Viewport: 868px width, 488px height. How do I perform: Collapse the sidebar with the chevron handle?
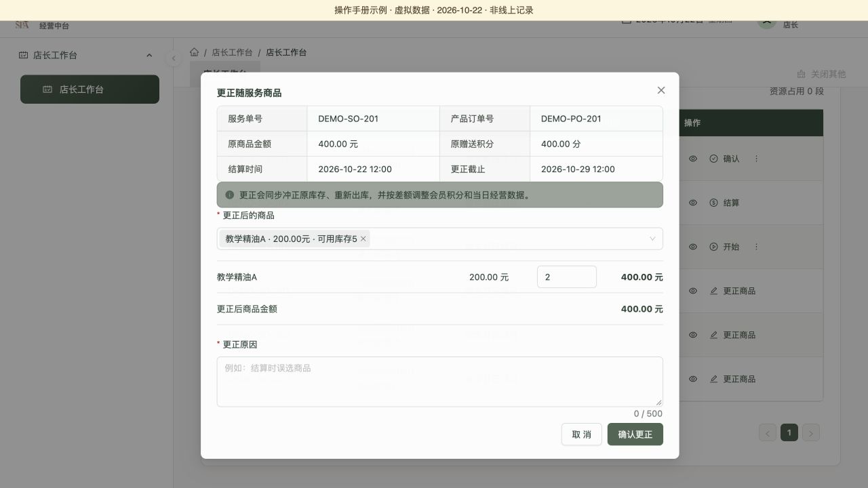174,58
